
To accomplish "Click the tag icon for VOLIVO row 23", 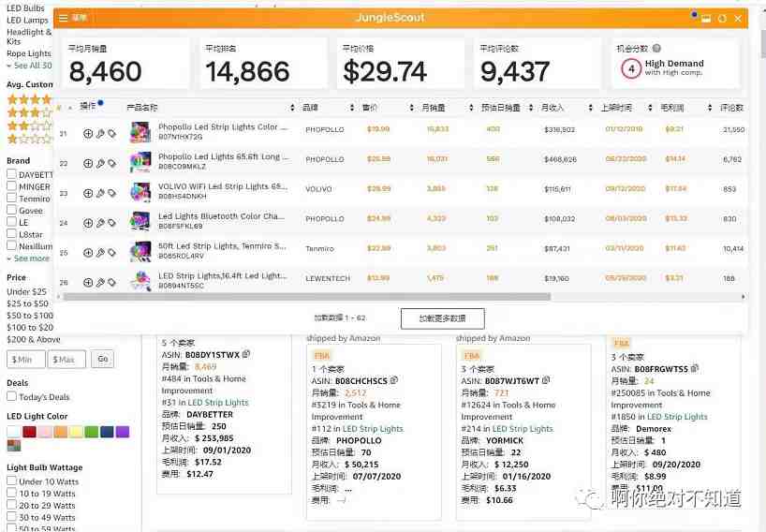I will coord(111,193).
